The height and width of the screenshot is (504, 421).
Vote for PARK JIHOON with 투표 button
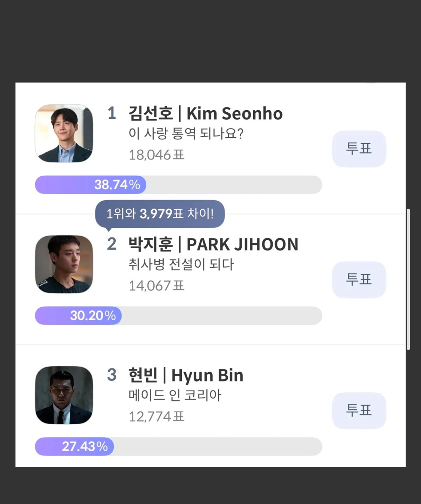pos(359,280)
